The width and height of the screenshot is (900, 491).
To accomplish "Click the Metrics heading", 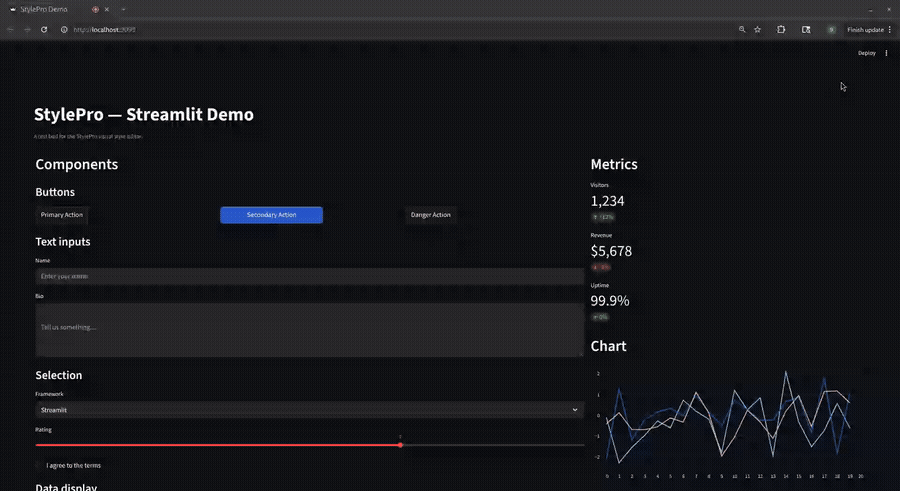I will click(x=614, y=164).
